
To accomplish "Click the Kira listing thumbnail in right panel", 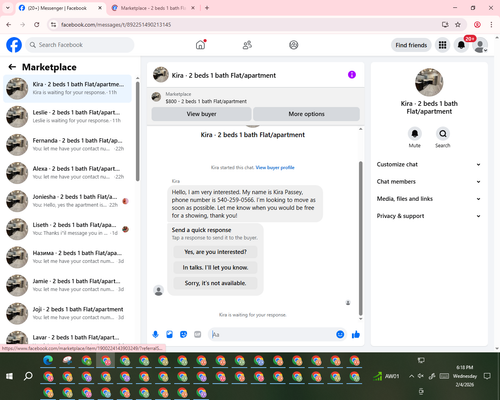I will pyautogui.click(x=429, y=82).
